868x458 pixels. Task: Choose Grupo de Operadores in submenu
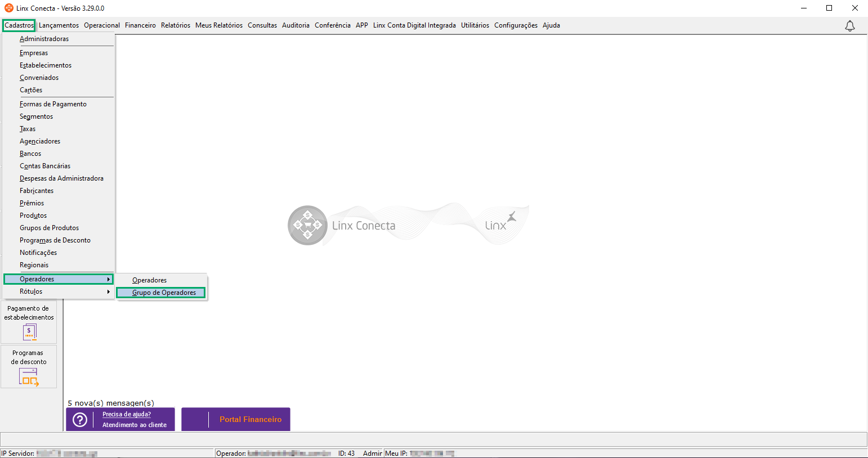(162, 293)
